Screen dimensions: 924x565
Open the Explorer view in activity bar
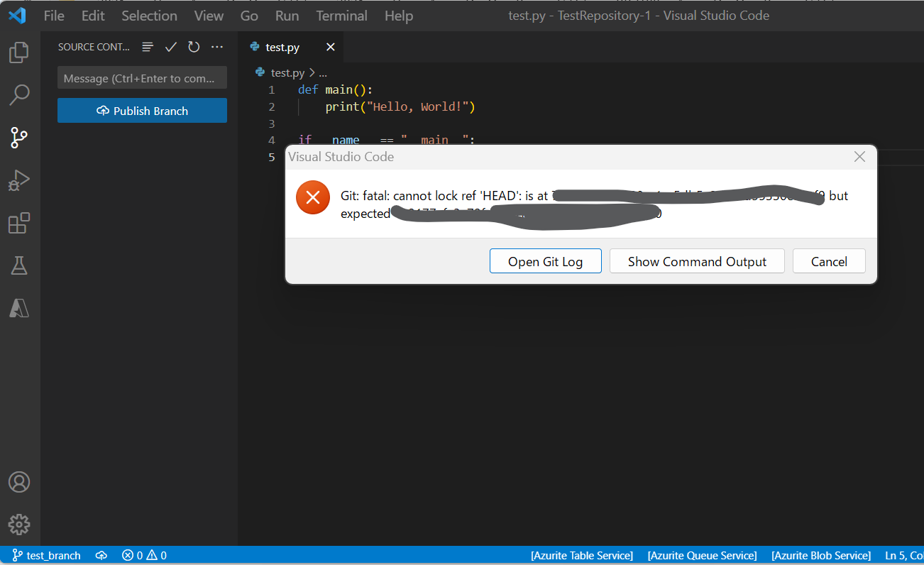tap(19, 52)
